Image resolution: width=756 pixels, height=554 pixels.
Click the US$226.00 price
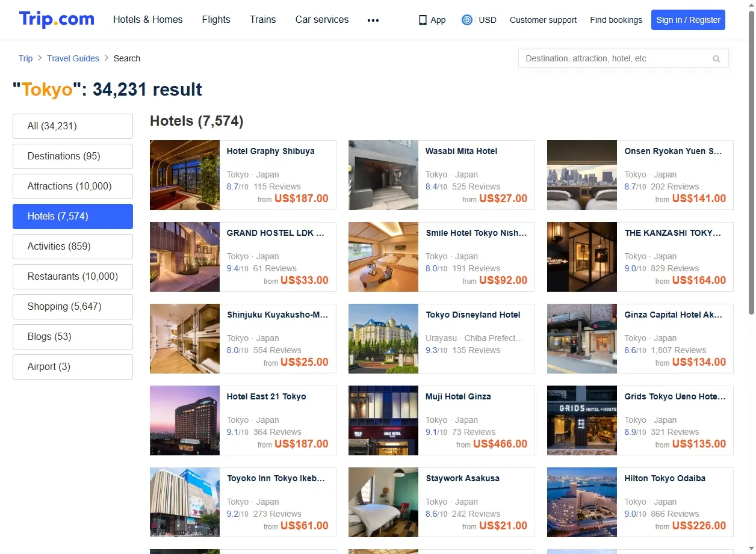pos(699,526)
